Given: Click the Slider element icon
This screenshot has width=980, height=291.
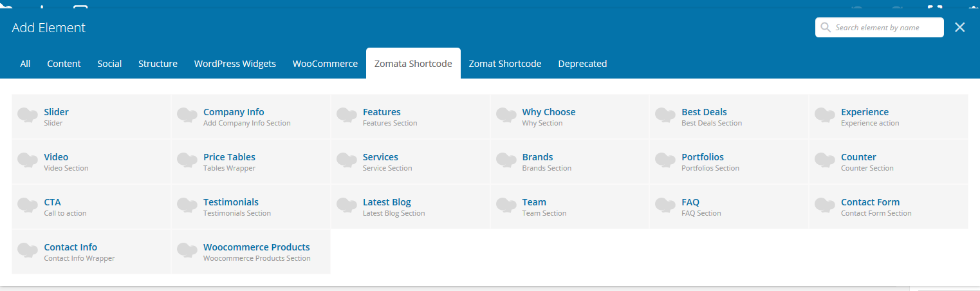Looking at the screenshot, I should point(28,116).
